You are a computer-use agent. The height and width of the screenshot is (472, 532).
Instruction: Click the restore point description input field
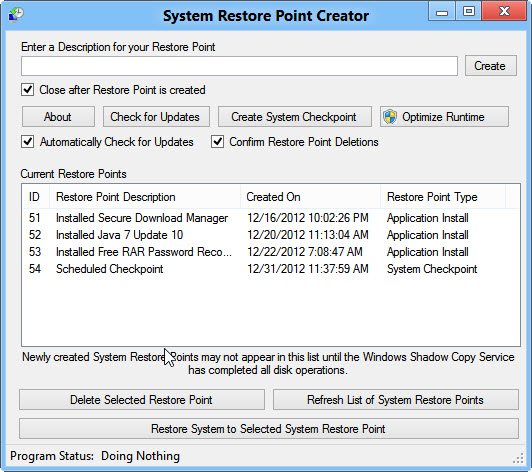(239, 66)
